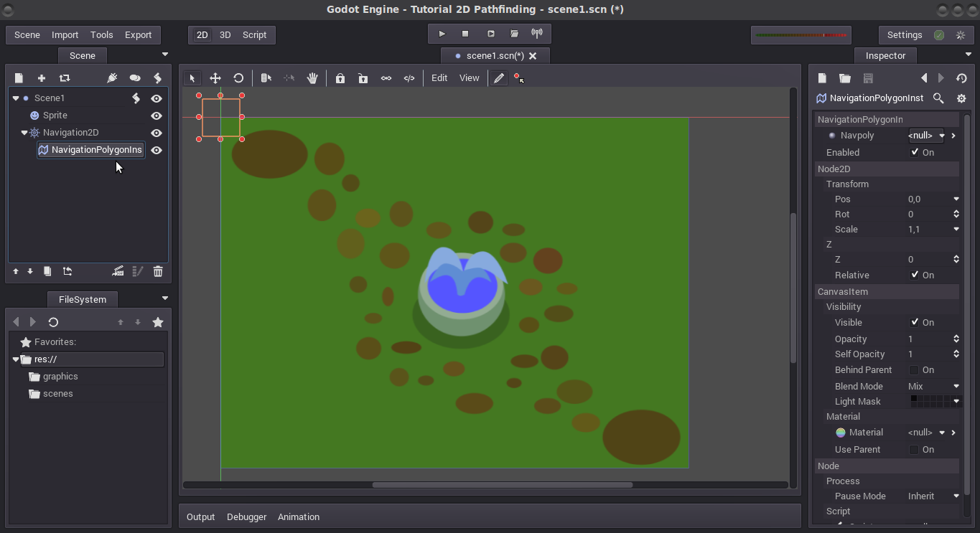Activate the Rotate tool icon

[x=238, y=78]
